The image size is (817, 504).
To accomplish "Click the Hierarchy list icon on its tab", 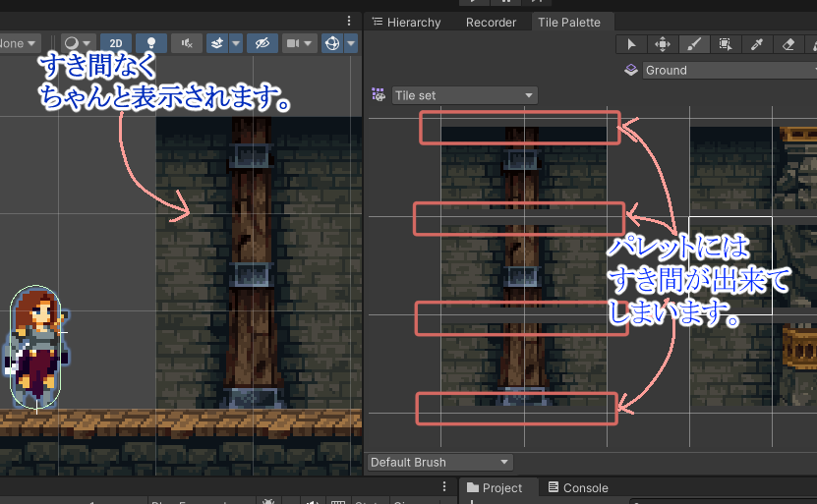I will 378,22.
